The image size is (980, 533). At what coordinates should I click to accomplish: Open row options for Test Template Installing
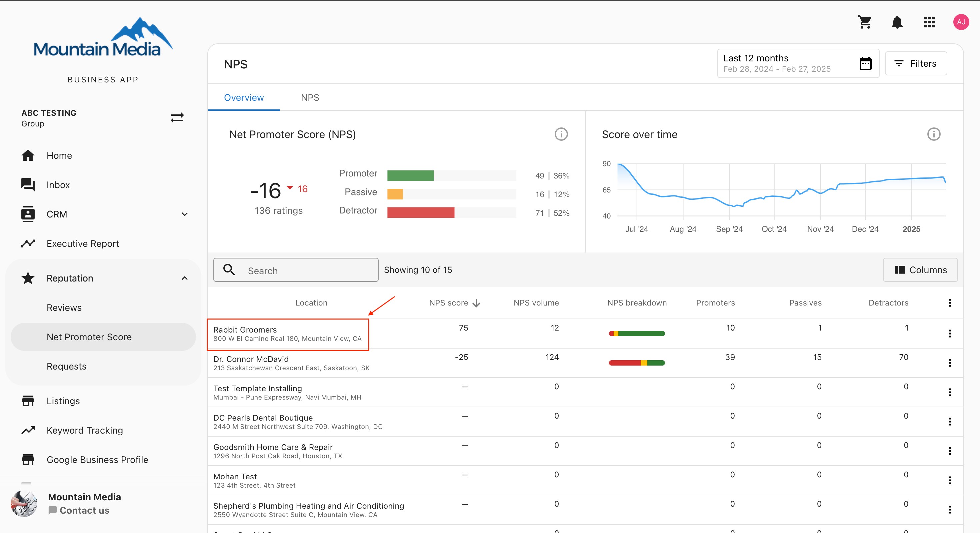pyautogui.click(x=950, y=392)
